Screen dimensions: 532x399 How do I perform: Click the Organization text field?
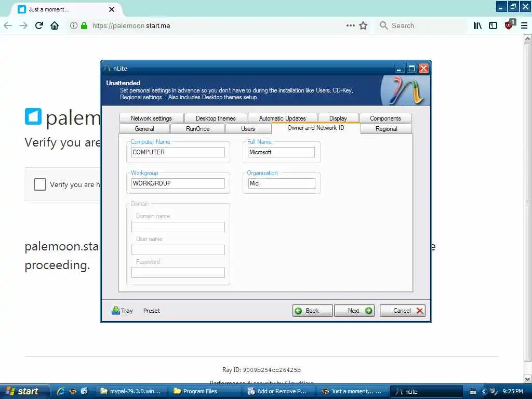tap(282, 183)
